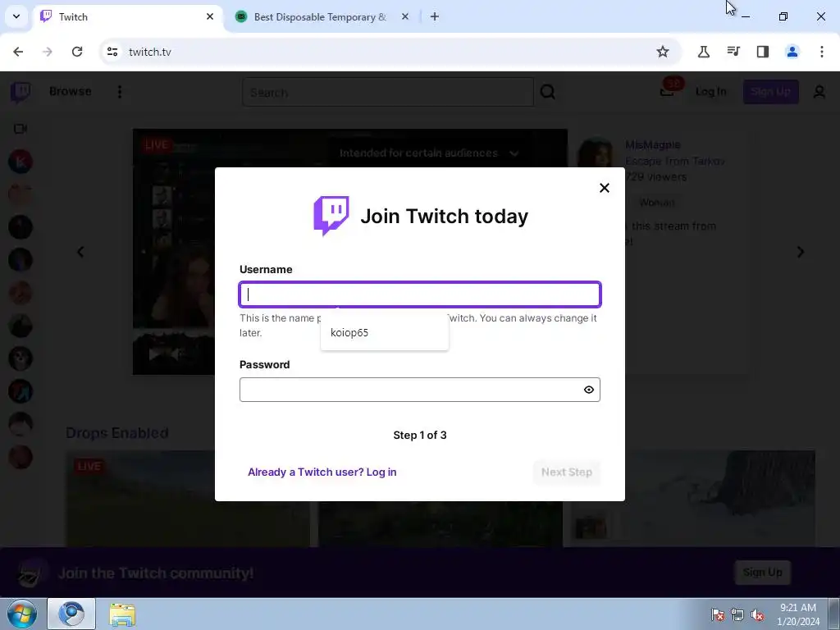Select the koiop65 autofill suggestion
This screenshot has height=630, width=840.
[x=384, y=333]
